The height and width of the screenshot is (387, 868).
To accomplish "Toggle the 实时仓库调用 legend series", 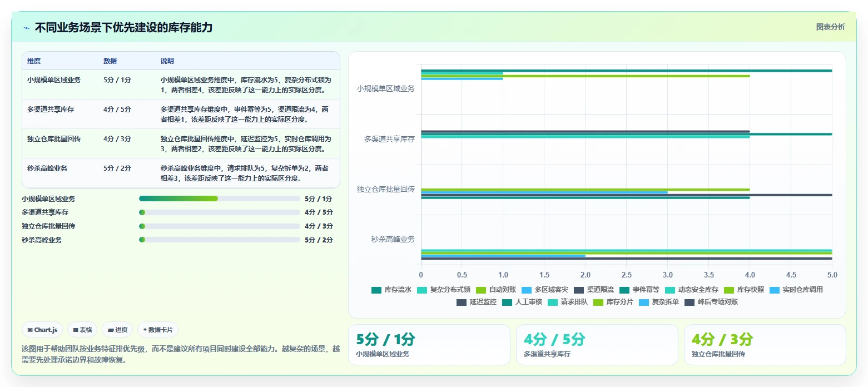I will tap(796, 290).
